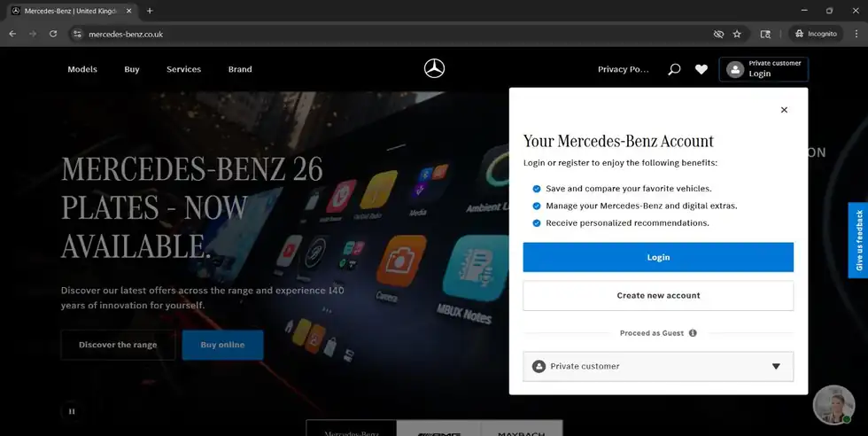This screenshot has width=868, height=436.
Task: Select the Maybach brand tab
Action: tap(522, 429)
